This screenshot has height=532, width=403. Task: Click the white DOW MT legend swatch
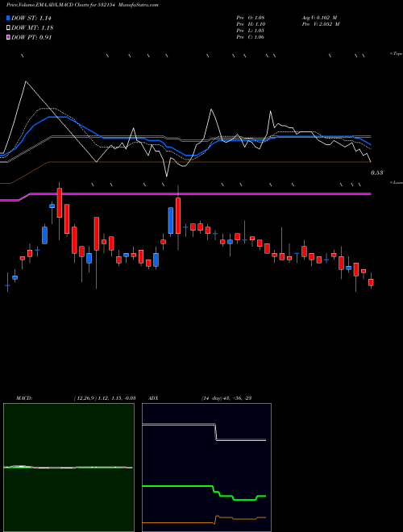pyautogui.click(x=9, y=27)
